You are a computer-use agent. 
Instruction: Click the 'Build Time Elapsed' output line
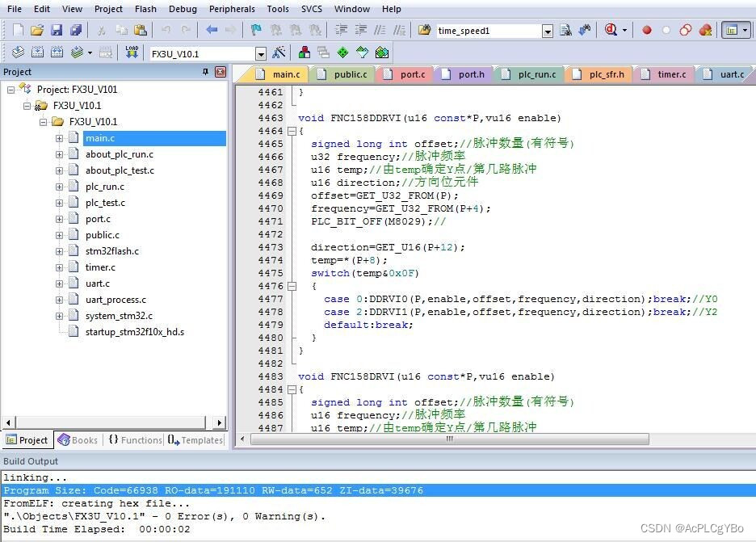[96, 529]
